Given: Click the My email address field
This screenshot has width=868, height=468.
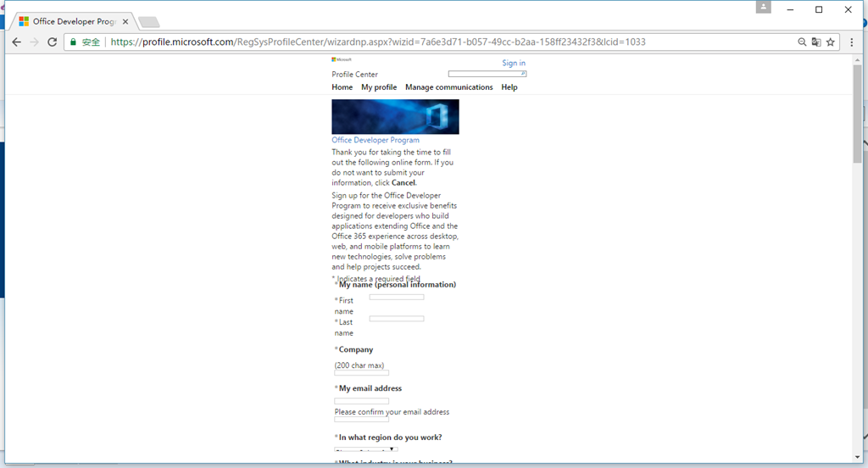Looking at the screenshot, I should 361,401.
